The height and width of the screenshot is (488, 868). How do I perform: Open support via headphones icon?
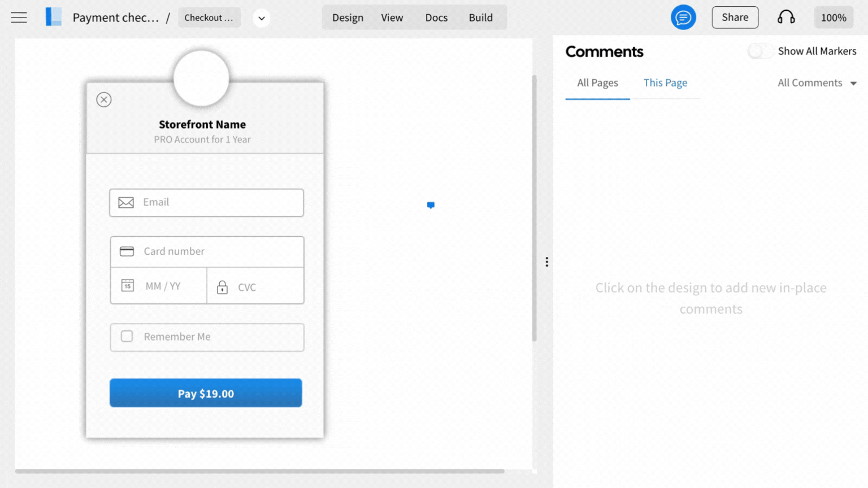tap(785, 18)
